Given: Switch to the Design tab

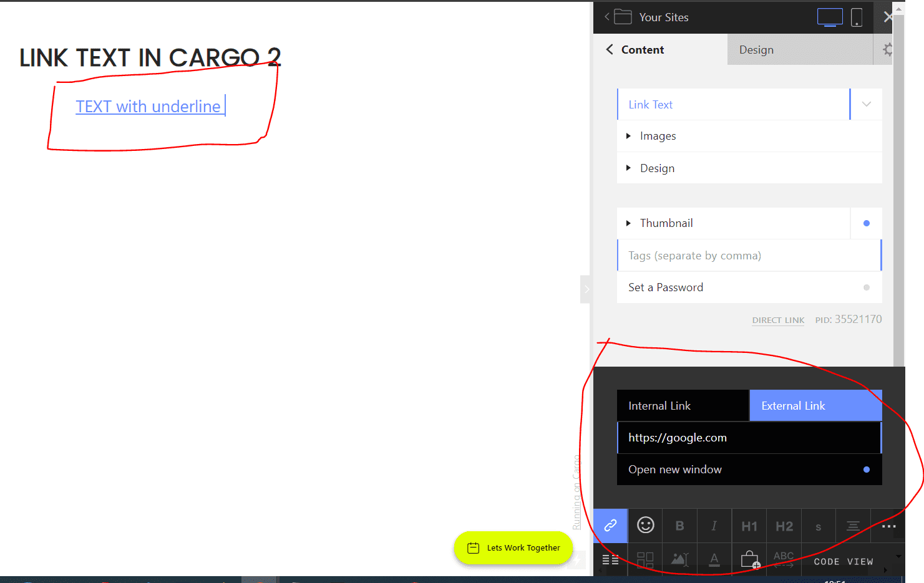Looking at the screenshot, I should (x=756, y=49).
